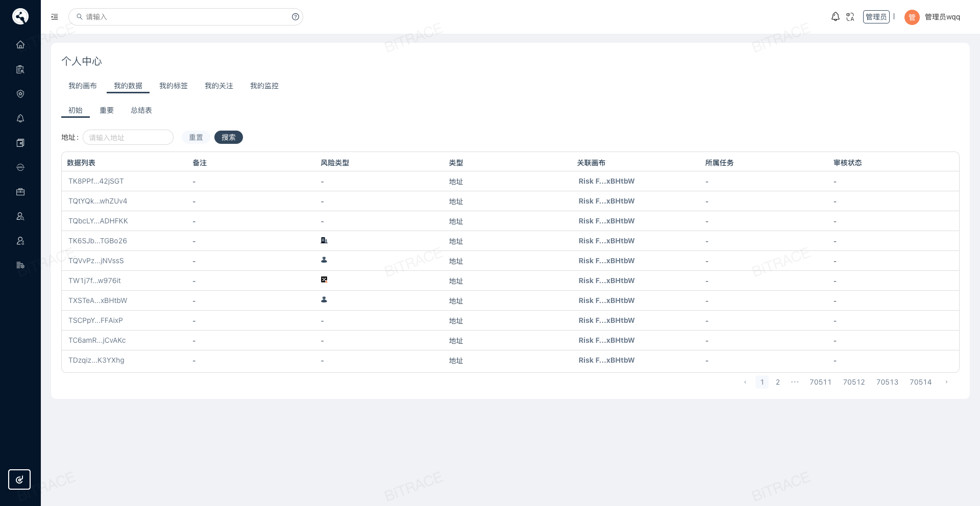Switch to 我的数据 tab
The width and height of the screenshot is (980, 506).
tap(128, 86)
